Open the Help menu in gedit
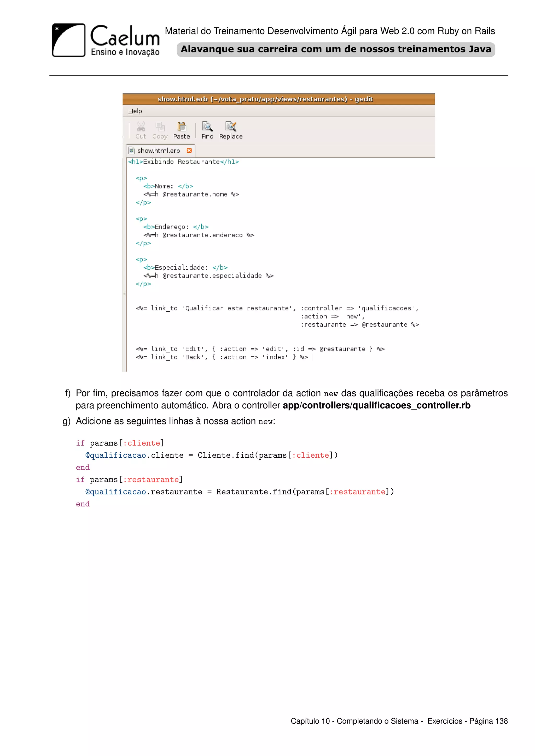This screenshot has width=535, height=756. pyautogui.click(x=135, y=111)
